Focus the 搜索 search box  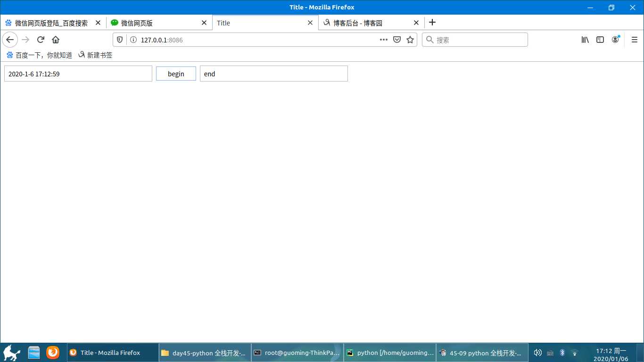click(x=475, y=40)
